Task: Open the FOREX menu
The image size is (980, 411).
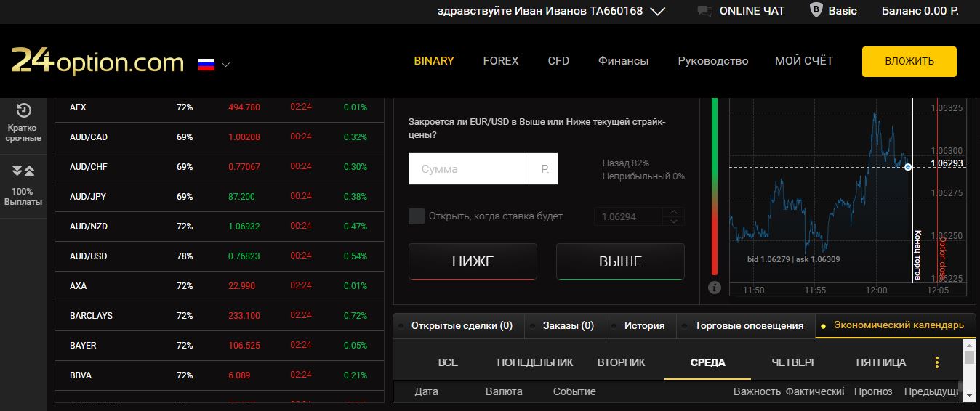Action: click(501, 61)
